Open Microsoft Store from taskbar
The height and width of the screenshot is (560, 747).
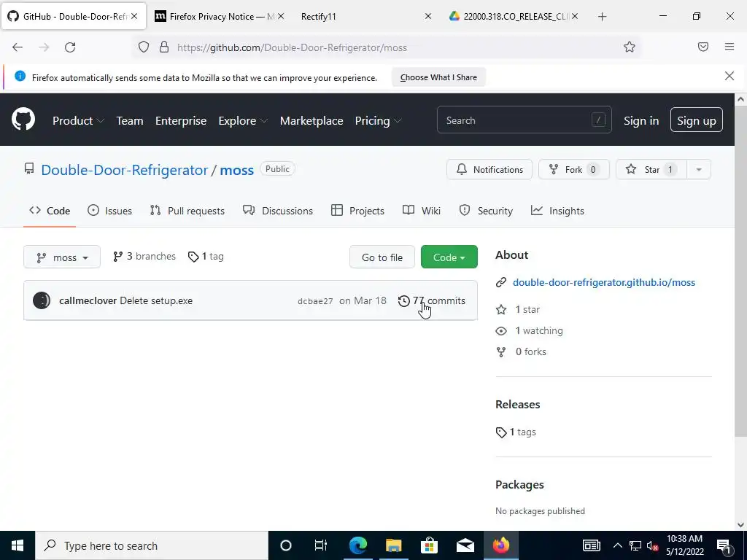click(x=429, y=545)
